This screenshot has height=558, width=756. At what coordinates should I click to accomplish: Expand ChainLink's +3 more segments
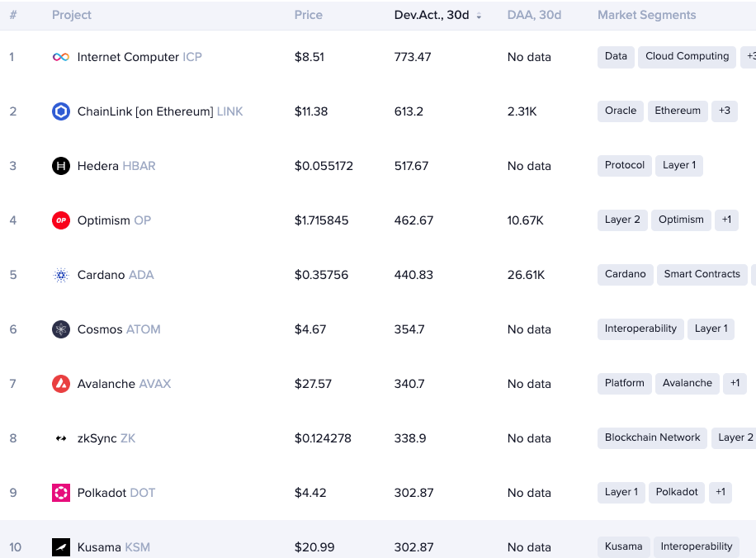(724, 111)
